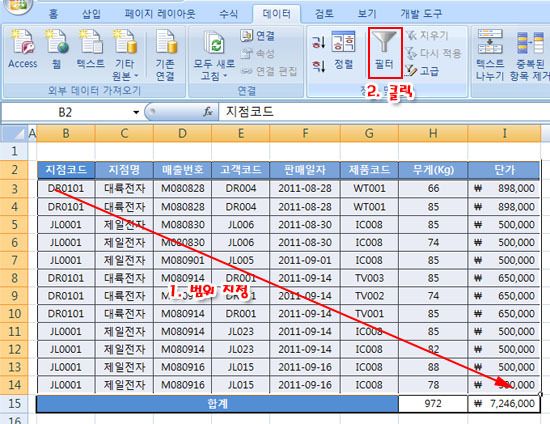The height and width of the screenshot is (424, 550).
Task: Select the 데이터 tab
Action: point(277,14)
